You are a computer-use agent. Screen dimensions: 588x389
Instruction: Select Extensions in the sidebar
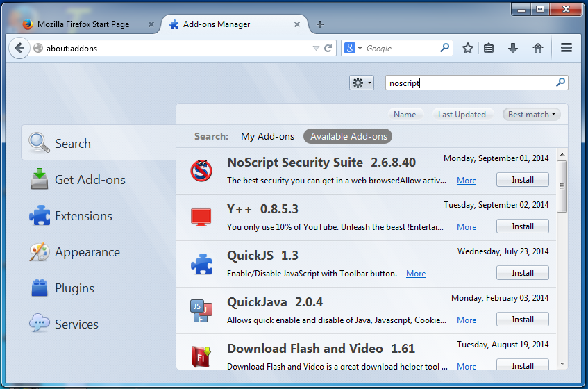[x=83, y=216]
